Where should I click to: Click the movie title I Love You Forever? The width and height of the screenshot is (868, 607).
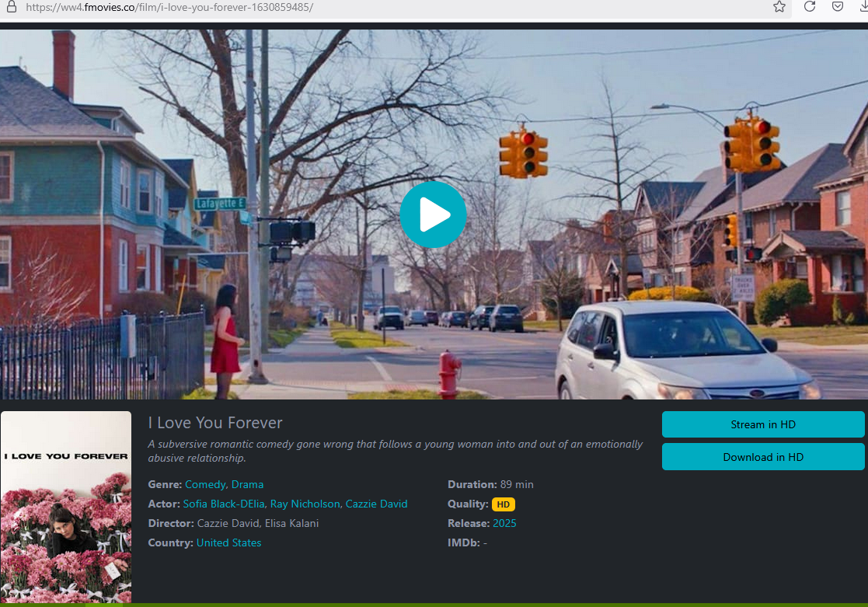coord(214,423)
